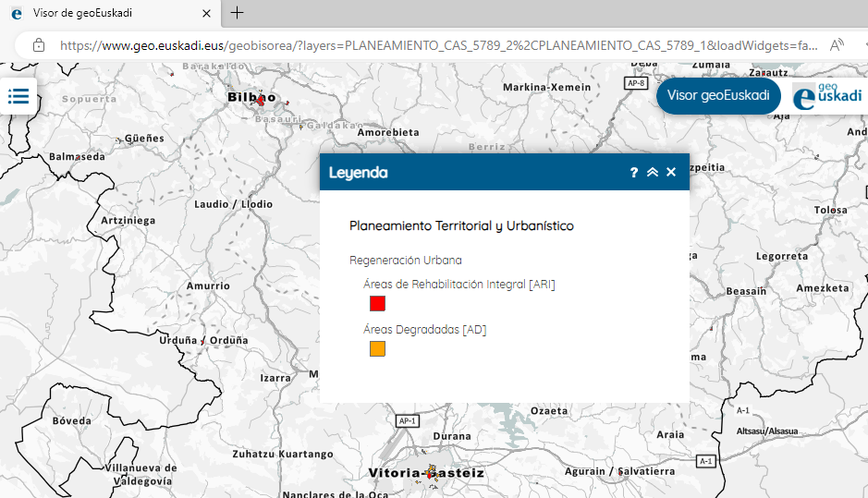Image resolution: width=868 pixels, height=498 pixels.
Task: Click the help question mark in Leyenda
Action: [x=634, y=173]
